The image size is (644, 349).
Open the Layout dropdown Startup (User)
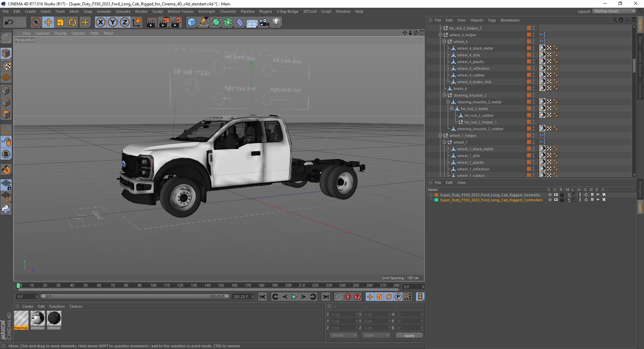(614, 11)
